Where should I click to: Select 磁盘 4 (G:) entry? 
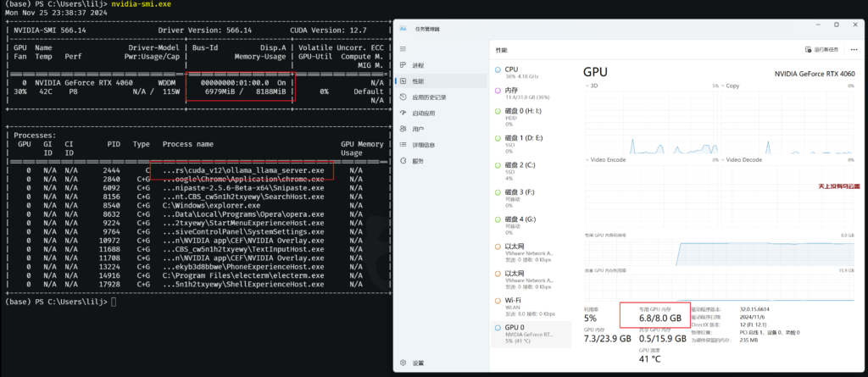pyautogui.click(x=531, y=225)
